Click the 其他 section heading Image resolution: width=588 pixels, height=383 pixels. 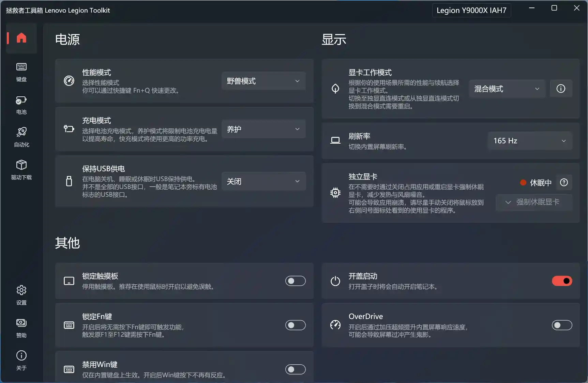67,243
